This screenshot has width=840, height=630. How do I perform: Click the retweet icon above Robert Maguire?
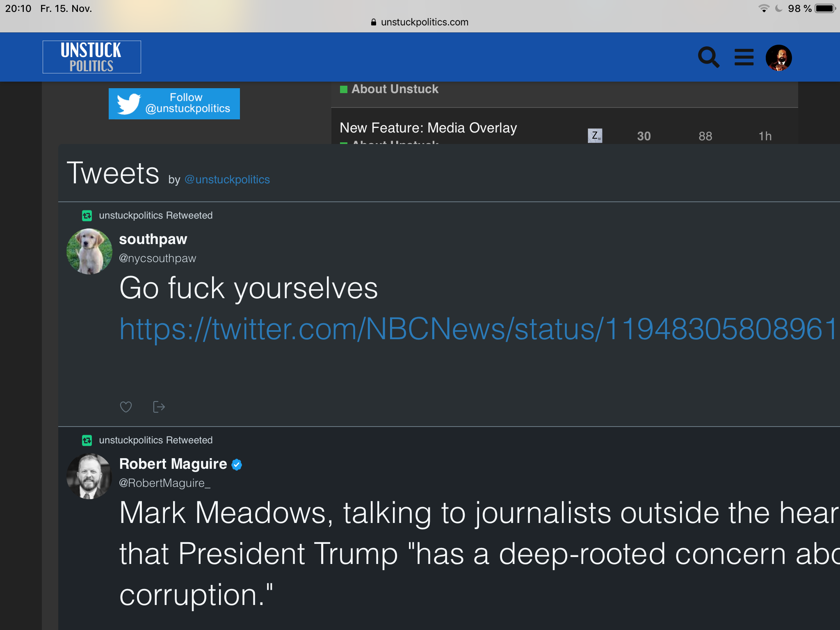point(87,440)
